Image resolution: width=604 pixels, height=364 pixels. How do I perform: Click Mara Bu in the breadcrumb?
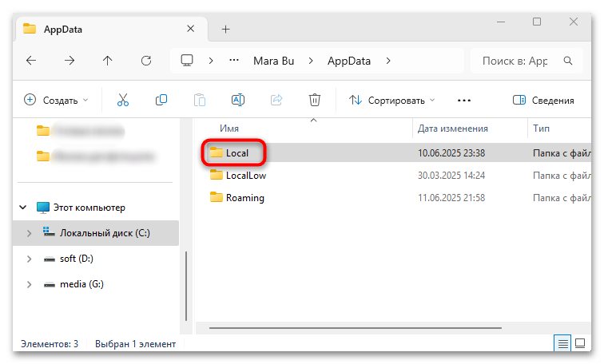pyautogui.click(x=273, y=61)
